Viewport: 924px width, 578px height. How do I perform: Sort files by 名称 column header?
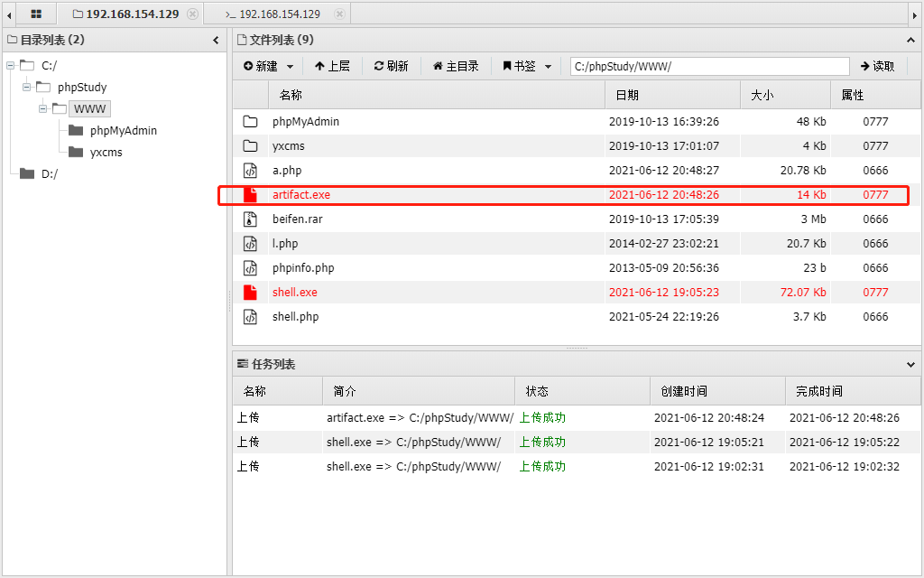coord(437,95)
